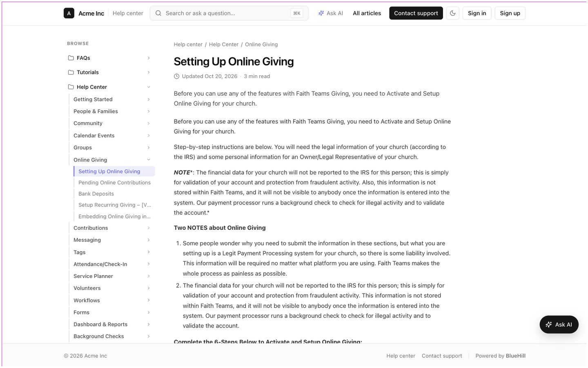Image resolution: width=588 pixels, height=368 pixels.
Task: Expand the Attendance/Check-In category
Action: pos(112,264)
